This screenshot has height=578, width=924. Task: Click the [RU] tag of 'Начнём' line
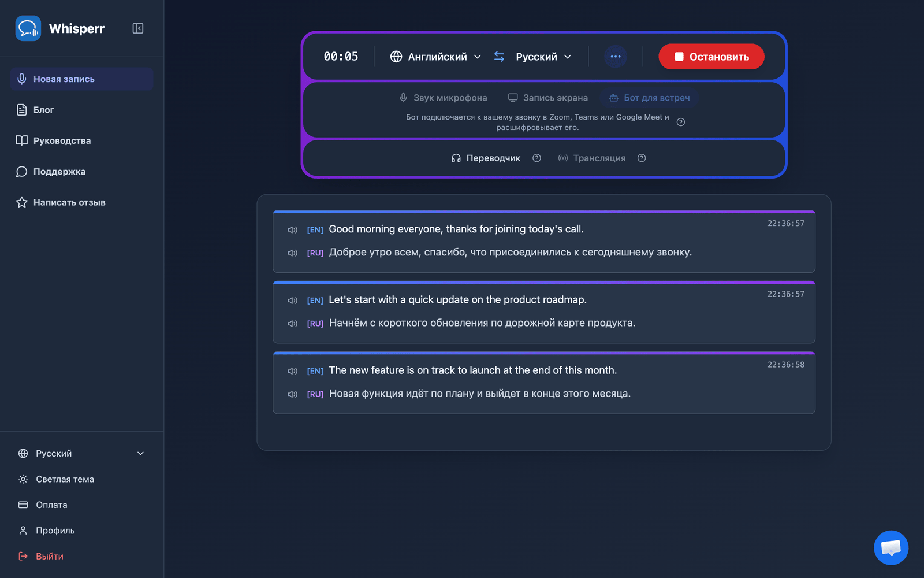[x=315, y=324]
